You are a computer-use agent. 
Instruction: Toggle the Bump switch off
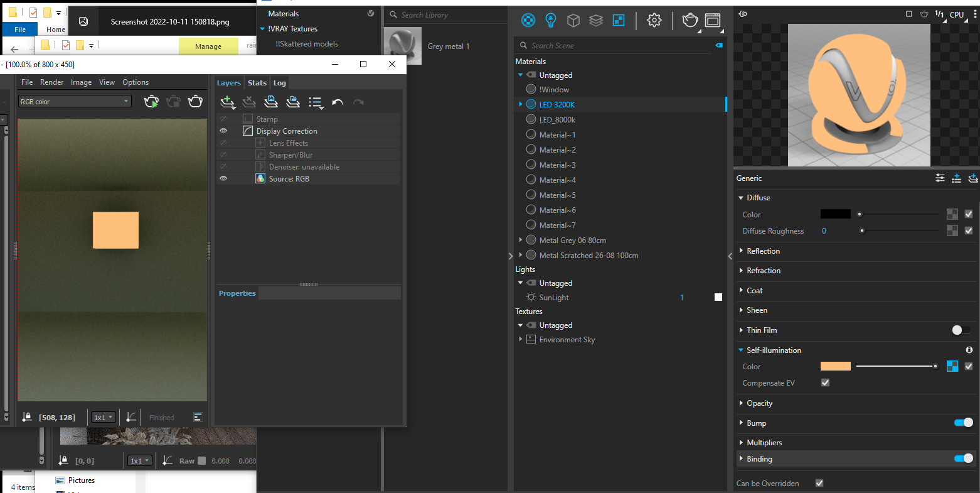tap(964, 423)
